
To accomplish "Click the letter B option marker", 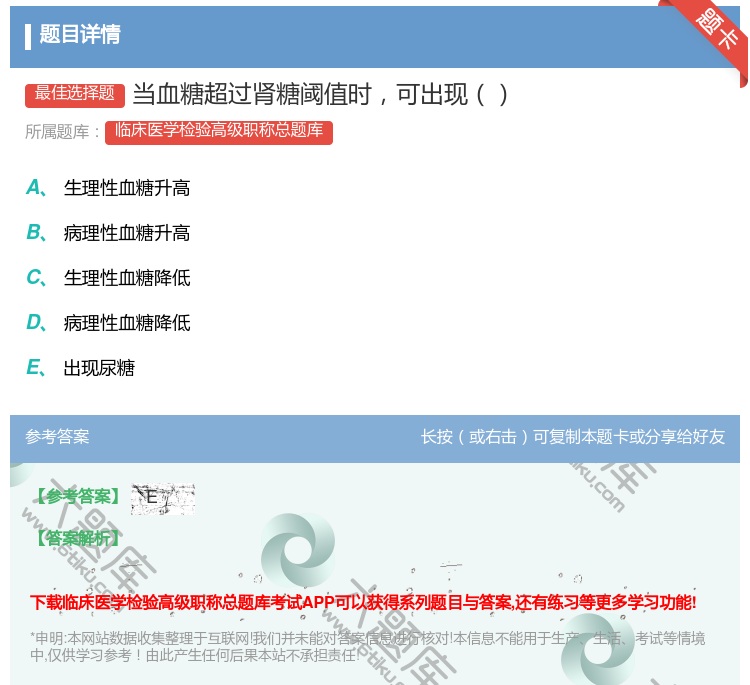I will coord(36,232).
